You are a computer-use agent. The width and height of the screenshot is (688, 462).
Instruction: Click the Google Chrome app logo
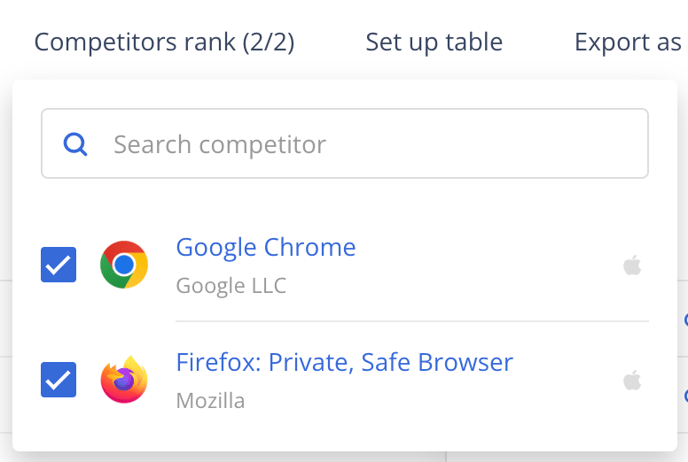(x=124, y=265)
